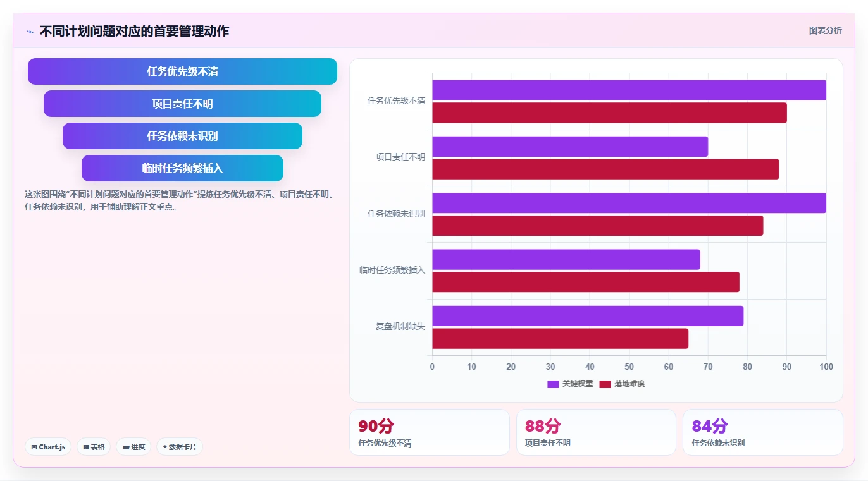The height and width of the screenshot is (481, 868).
Task: Click the red bar for 项目责任不明
Action: (605, 169)
